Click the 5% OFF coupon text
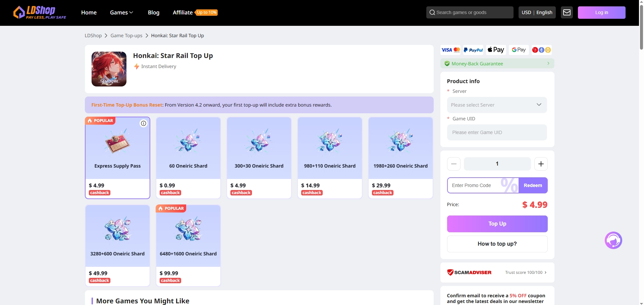Screen dimensions: 644x305 coord(518,296)
